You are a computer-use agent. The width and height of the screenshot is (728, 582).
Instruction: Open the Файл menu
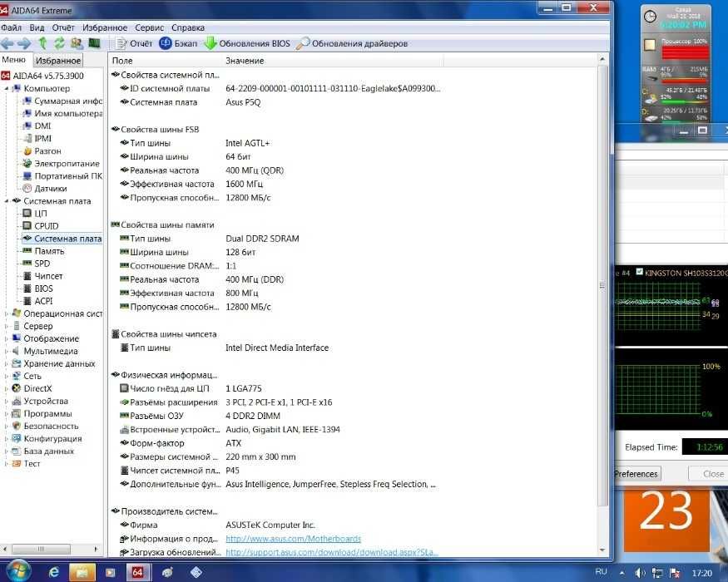pos(11,27)
